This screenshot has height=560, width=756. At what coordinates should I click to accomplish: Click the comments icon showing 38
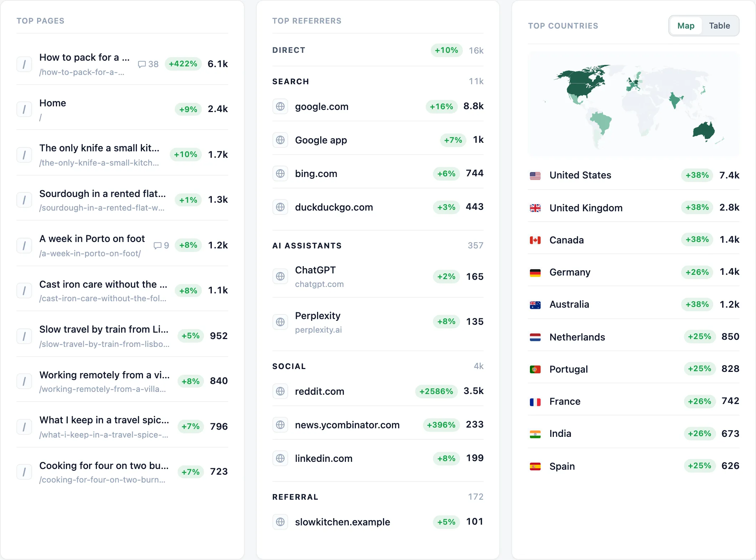[142, 64]
